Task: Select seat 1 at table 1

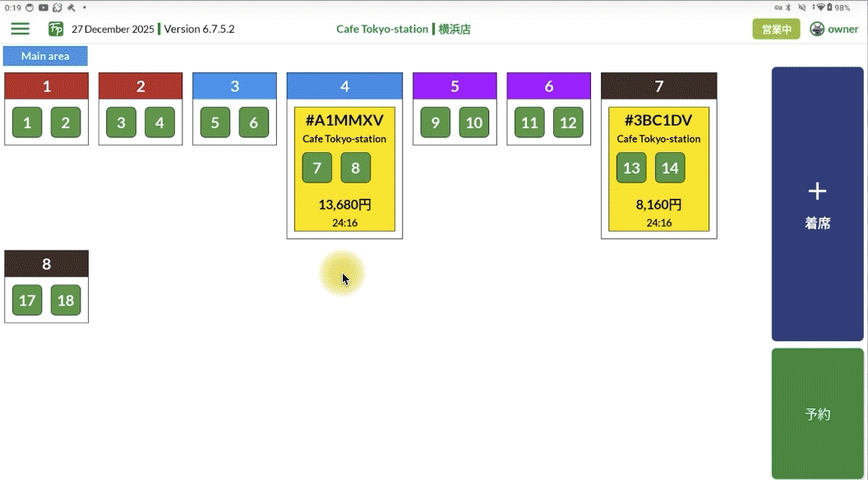Action: click(x=27, y=122)
